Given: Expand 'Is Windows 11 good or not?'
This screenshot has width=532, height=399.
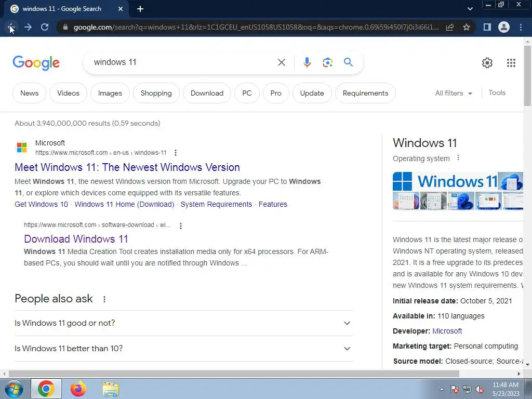Looking at the screenshot, I should [183, 323].
